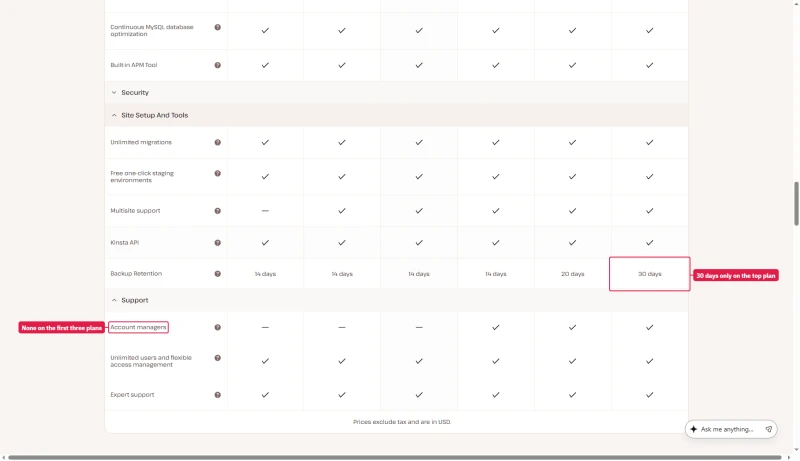The image size is (800, 461).
Task: Click the 'Site Setup And Tools' heading text
Action: tap(155, 115)
